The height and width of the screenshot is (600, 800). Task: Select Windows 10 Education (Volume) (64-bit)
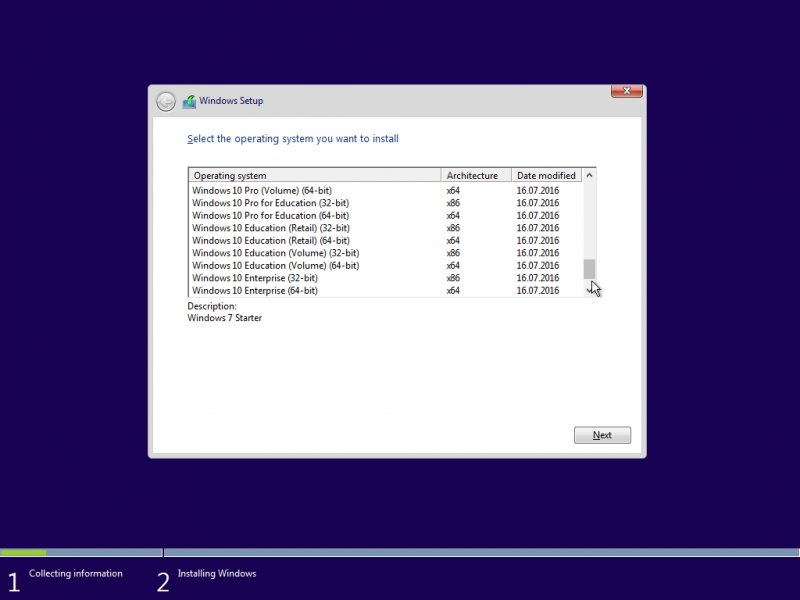(386, 265)
